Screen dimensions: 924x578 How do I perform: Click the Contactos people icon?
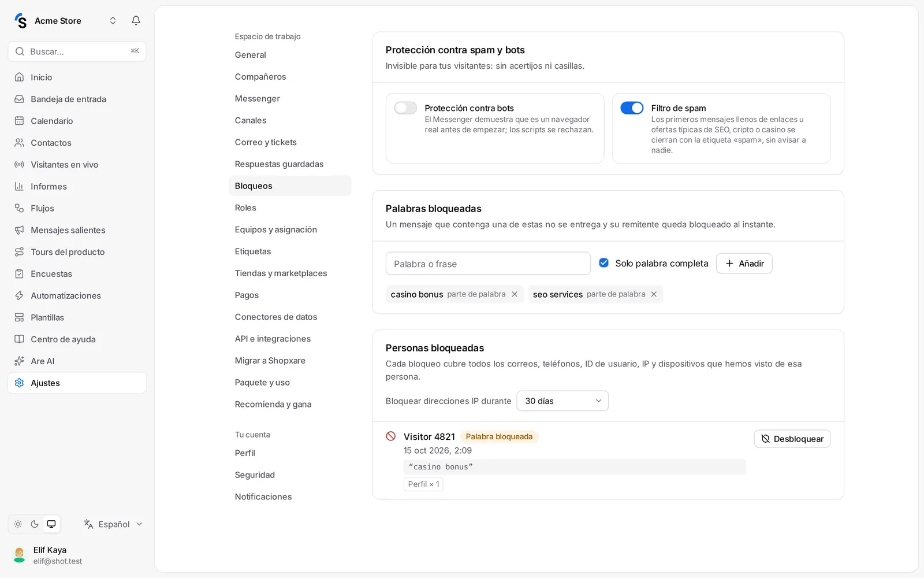tap(19, 143)
